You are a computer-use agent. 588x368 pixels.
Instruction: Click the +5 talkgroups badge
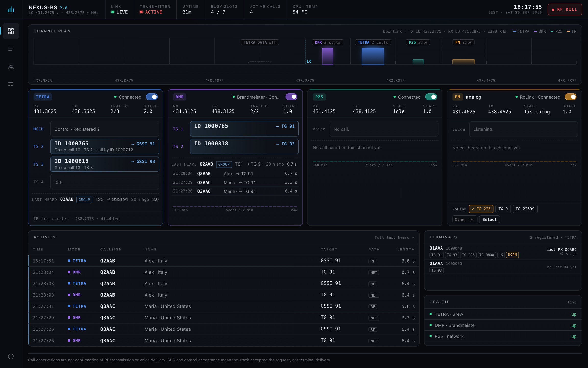501,255
